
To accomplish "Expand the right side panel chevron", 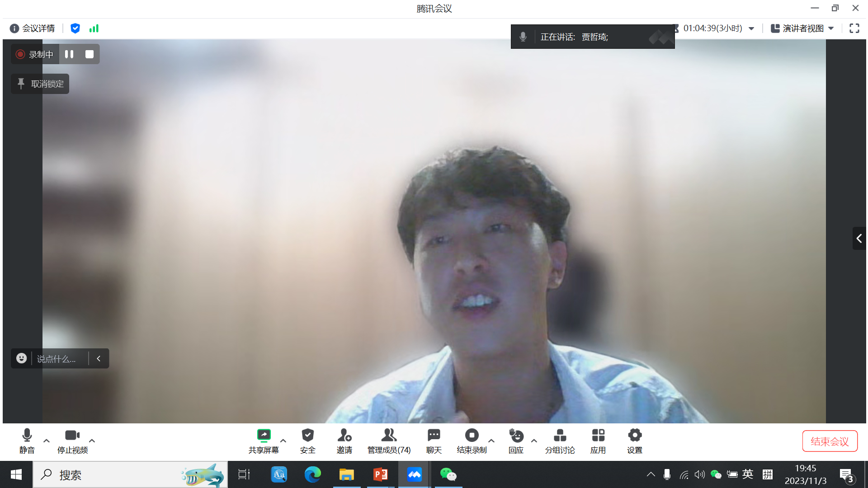I will [859, 238].
